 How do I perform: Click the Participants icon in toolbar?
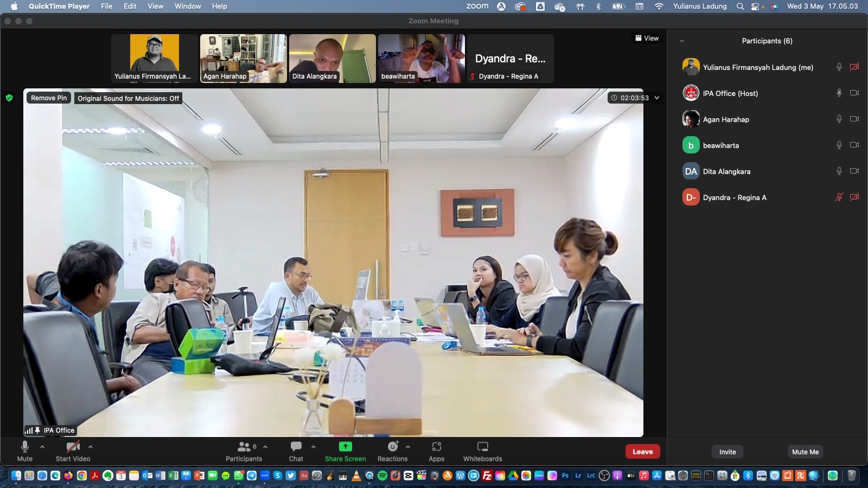[x=244, y=447]
